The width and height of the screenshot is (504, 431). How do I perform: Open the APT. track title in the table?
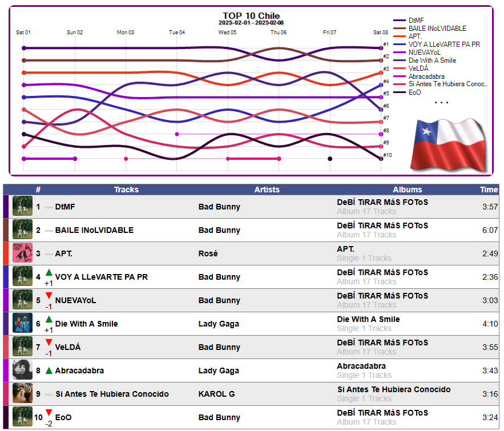(x=64, y=253)
